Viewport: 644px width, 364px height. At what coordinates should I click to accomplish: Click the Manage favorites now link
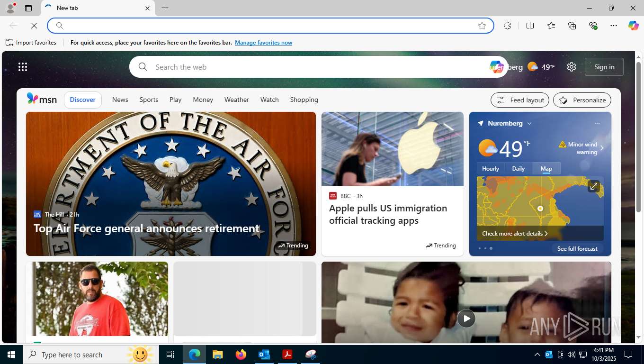coord(263,43)
